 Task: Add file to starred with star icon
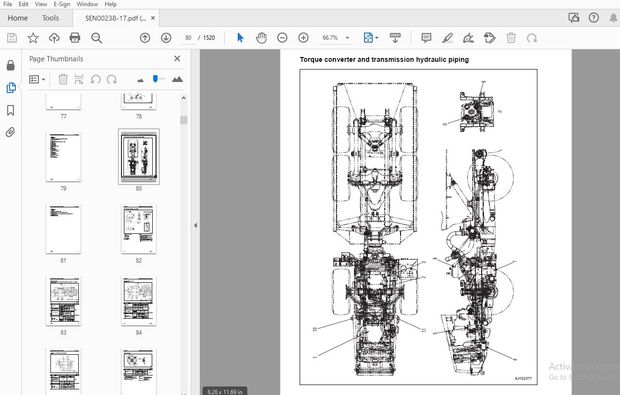point(33,38)
